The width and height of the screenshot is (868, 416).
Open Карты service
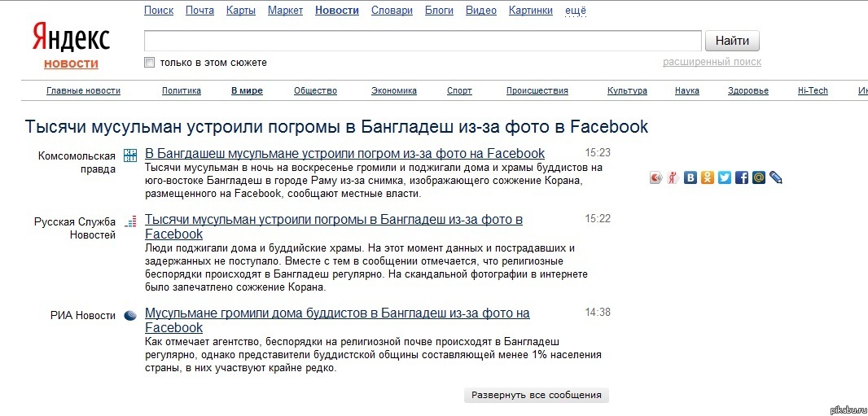click(241, 11)
